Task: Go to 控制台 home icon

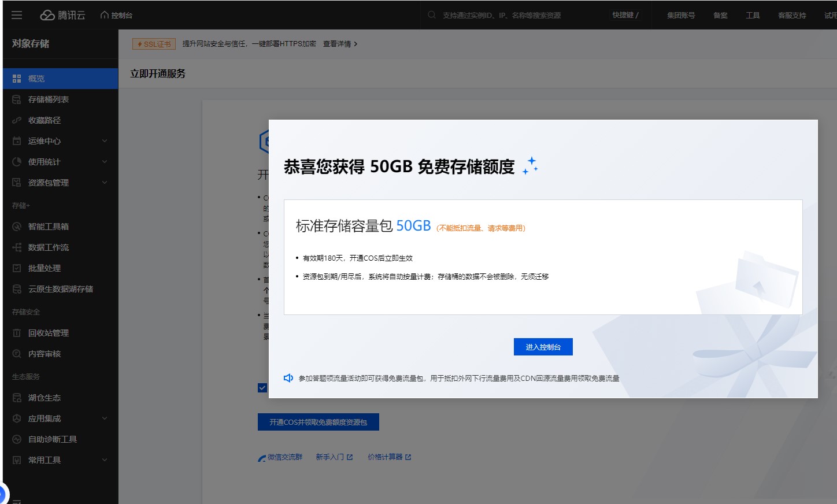Action: pos(104,15)
